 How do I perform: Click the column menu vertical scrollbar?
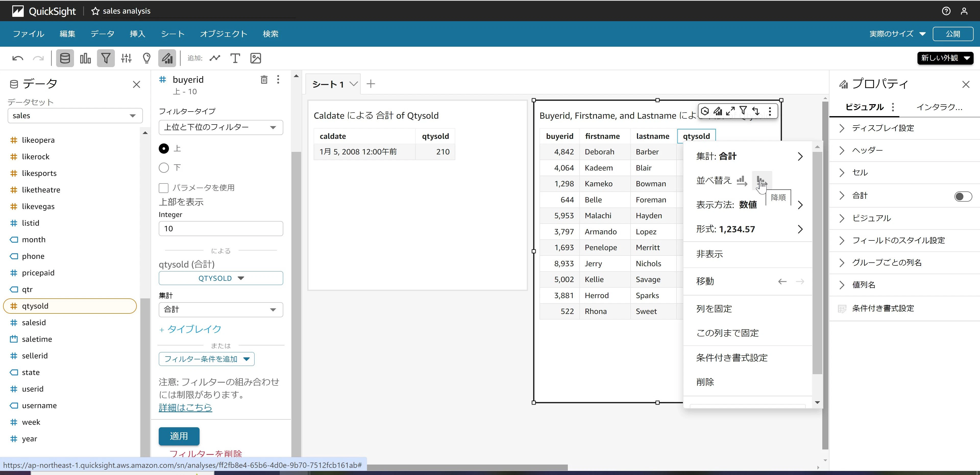coord(817,263)
